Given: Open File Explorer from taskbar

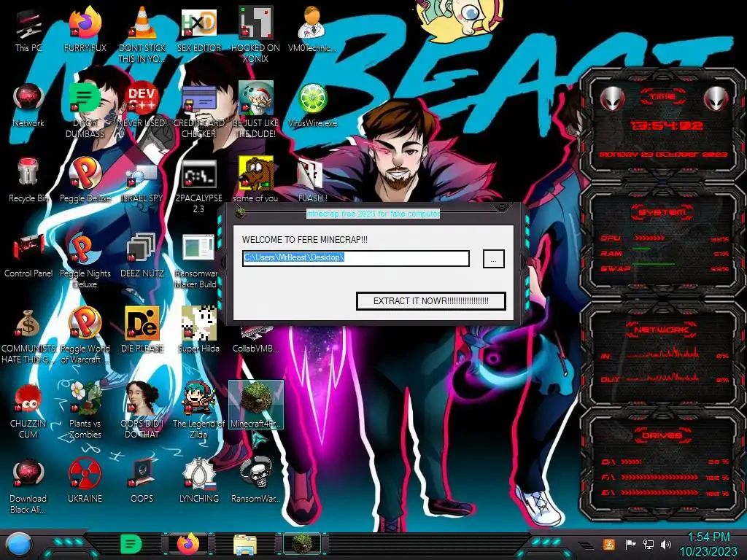Looking at the screenshot, I should click(x=245, y=545).
